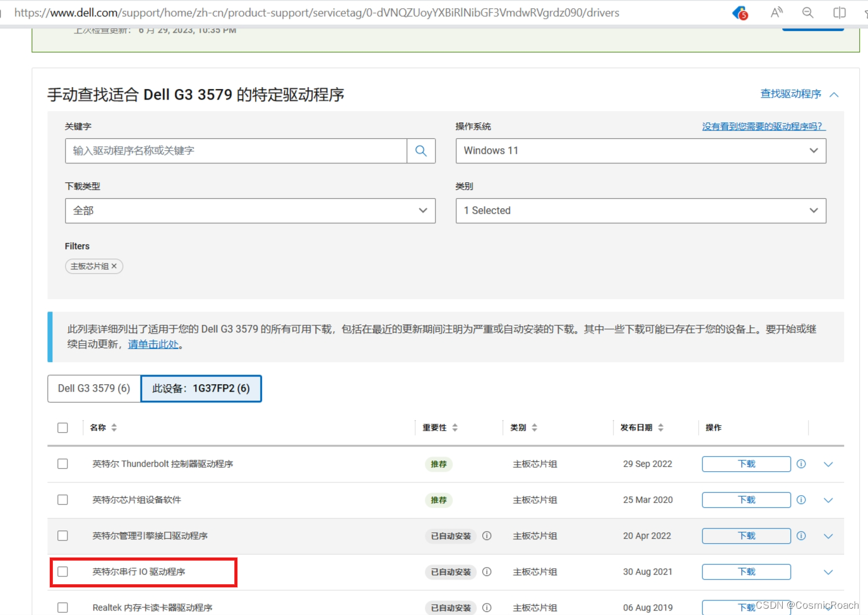Sort by 名称 column arrows
Viewport: 868px width, 615px height.
click(x=114, y=428)
